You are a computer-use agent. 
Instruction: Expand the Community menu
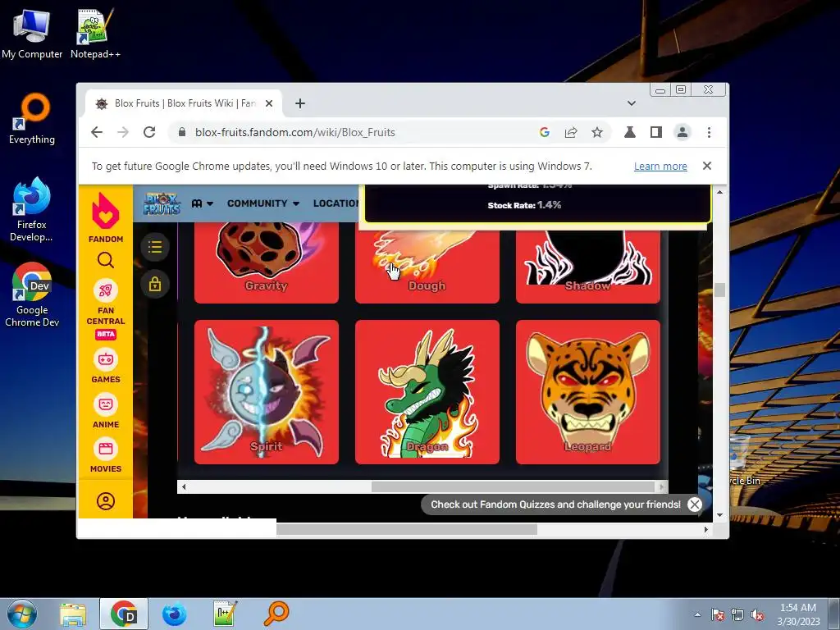263,203
